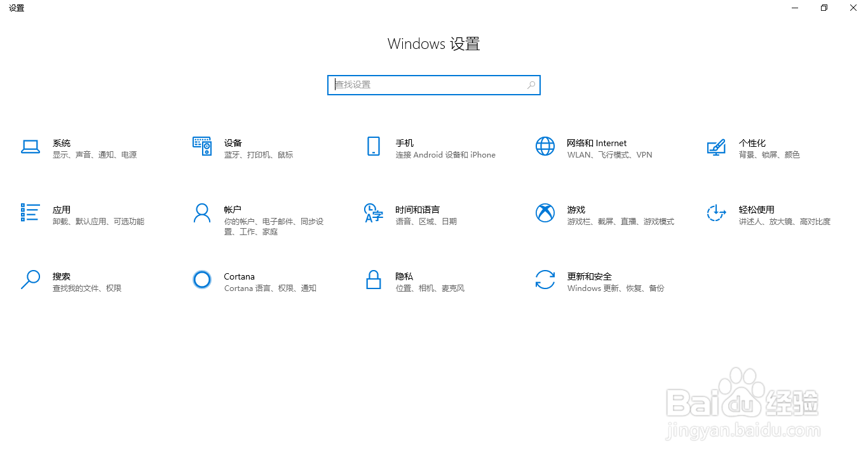This screenshot has height=460, width=868.
Task: Open the 隐私 padlock icon
Action: [374, 280]
